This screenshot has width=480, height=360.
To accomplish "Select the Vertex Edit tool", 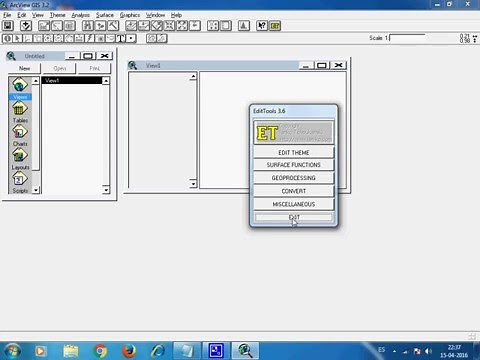I will 28,38.
